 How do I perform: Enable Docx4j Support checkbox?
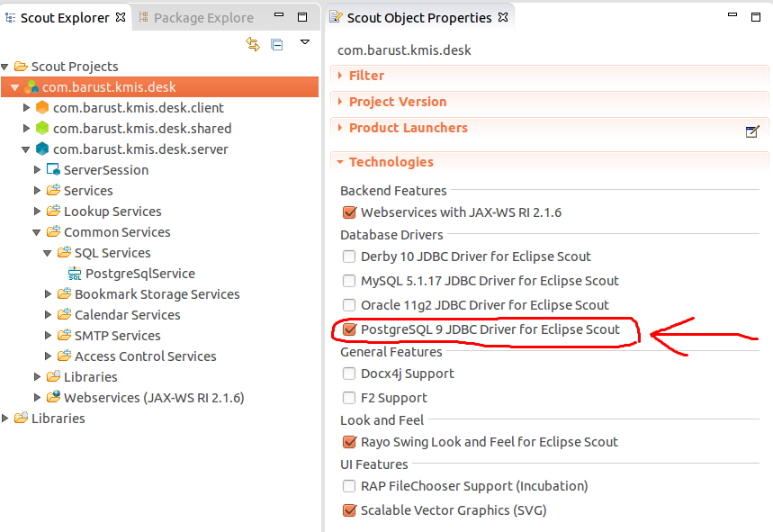[x=349, y=374]
